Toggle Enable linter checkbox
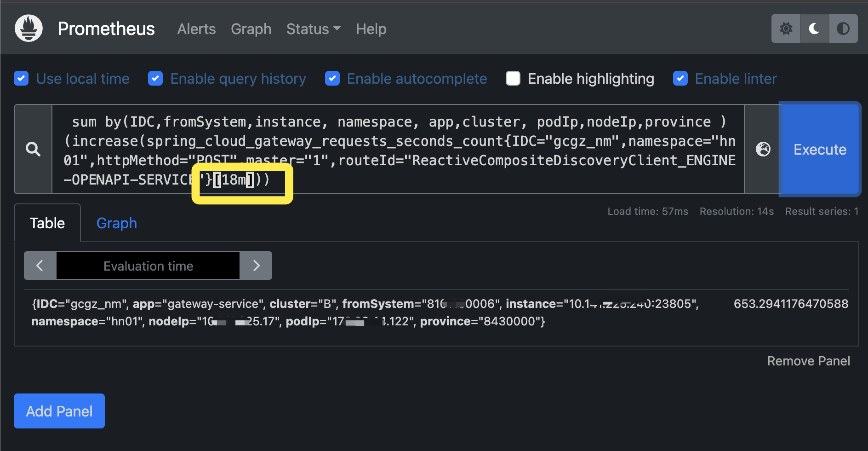The width and height of the screenshot is (868, 451). tap(680, 79)
